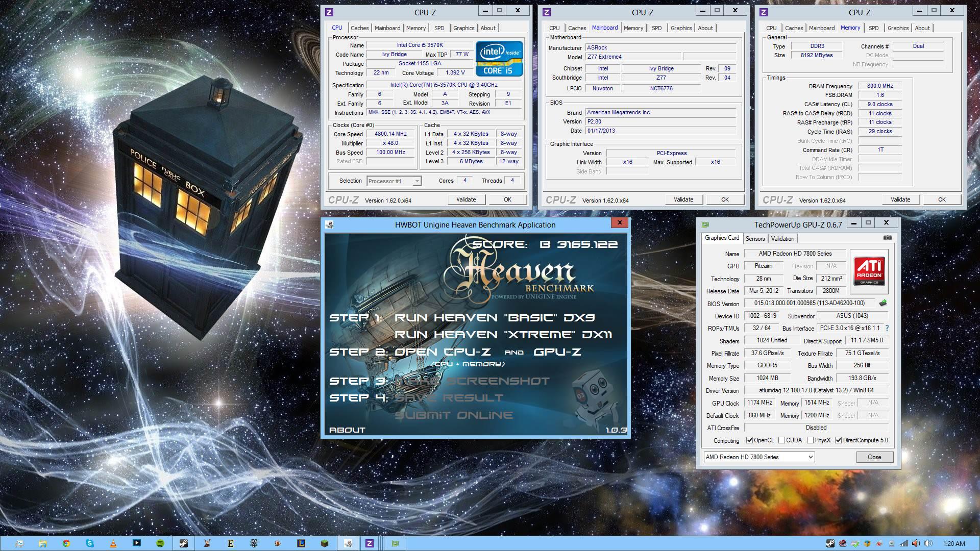Open Spotify from the taskbar

click(160, 543)
